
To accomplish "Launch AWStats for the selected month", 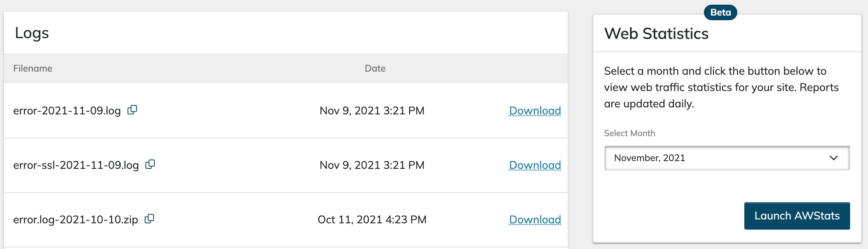I will coord(797,216).
